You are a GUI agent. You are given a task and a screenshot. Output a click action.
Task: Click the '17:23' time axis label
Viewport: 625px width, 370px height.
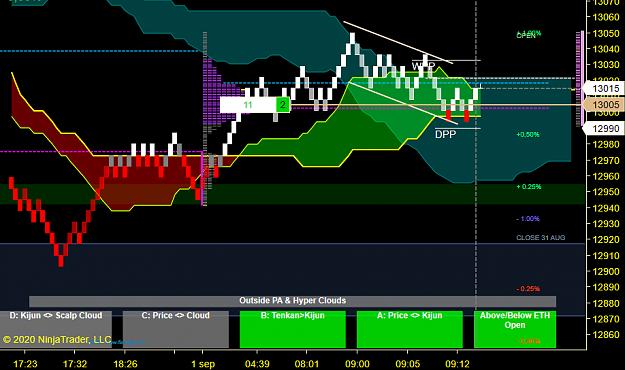click(x=25, y=364)
